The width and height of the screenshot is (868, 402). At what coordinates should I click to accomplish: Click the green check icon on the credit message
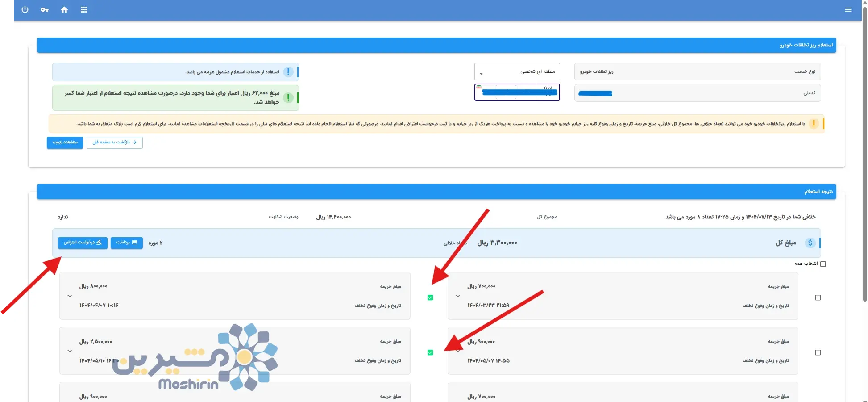pos(288,96)
